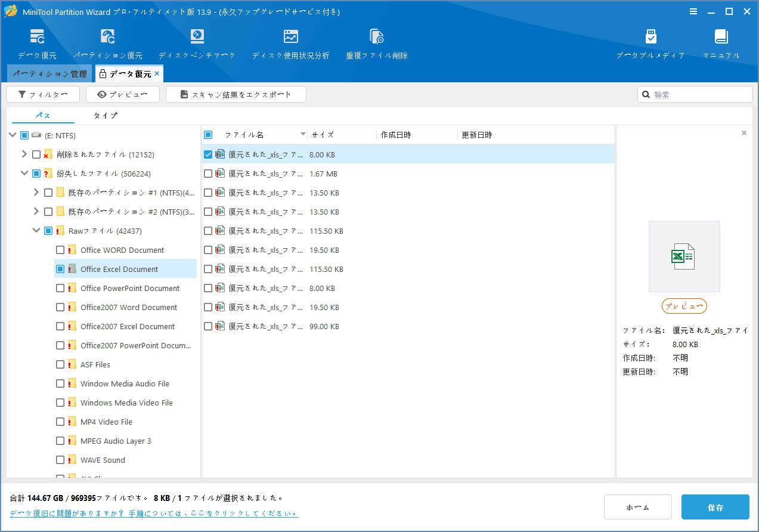Expand 既存のパーティション #2 node

click(x=36, y=212)
